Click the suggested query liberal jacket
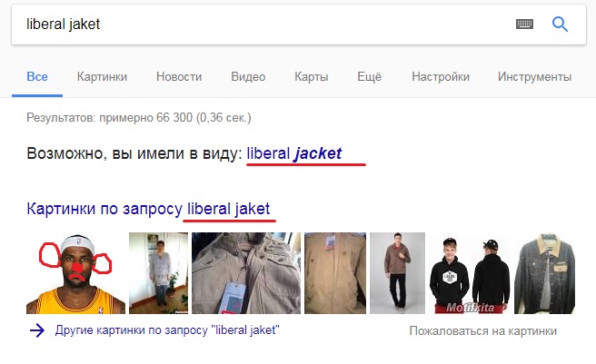 (x=294, y=153)
